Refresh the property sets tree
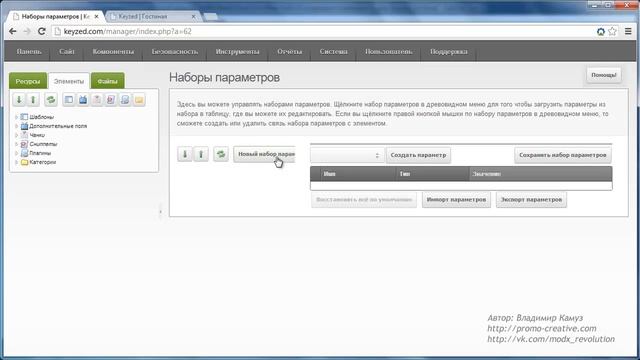Screen dimensions: 640x360 [221, 154]
